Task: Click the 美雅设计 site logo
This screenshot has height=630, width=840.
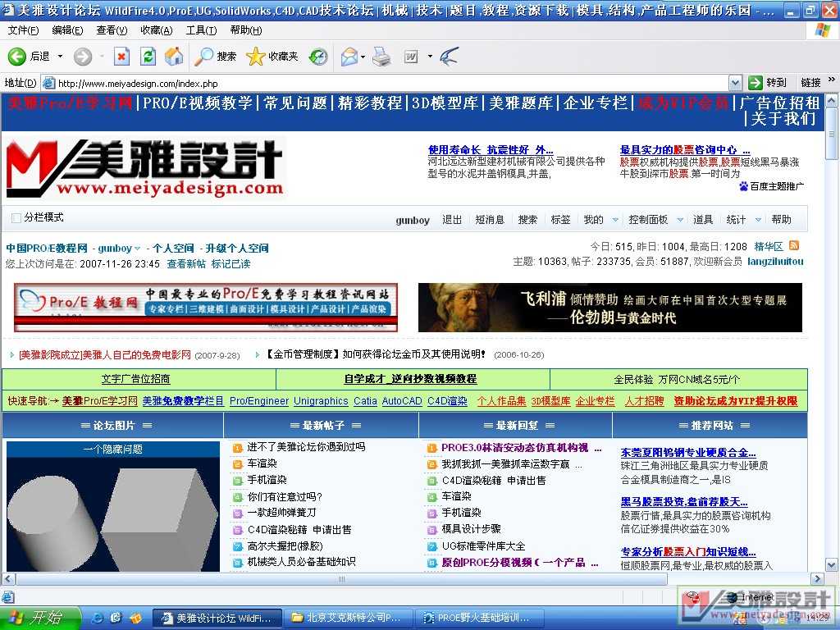Action: 144,169
